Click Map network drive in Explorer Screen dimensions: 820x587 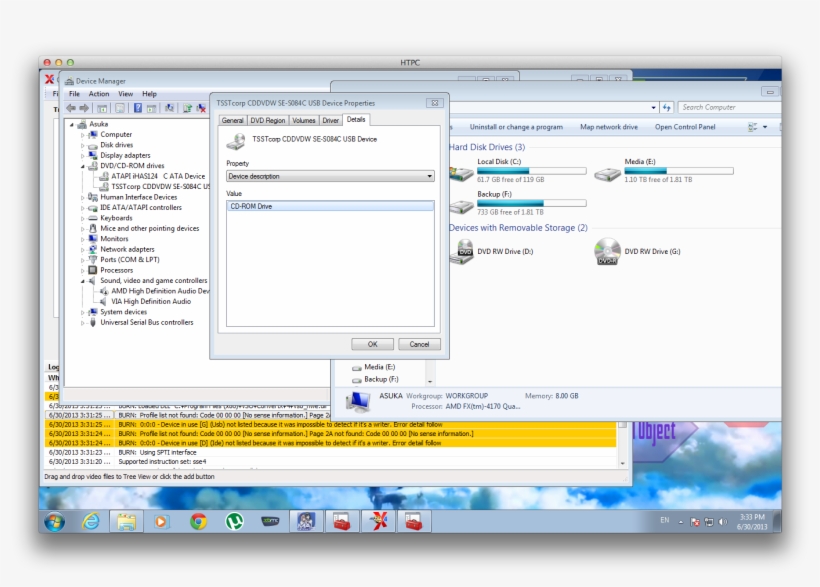point(609,127)
